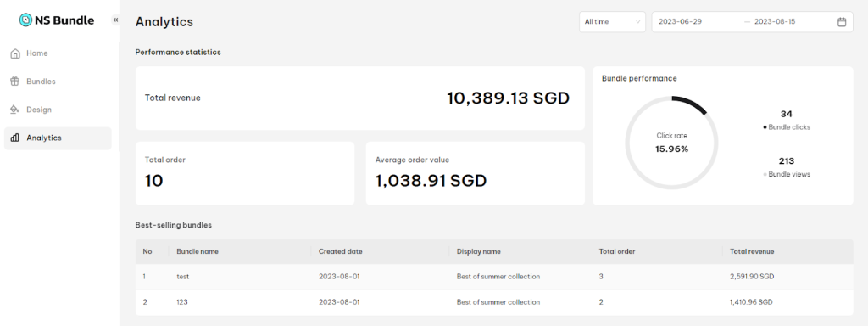Click the test row's total order 3
Viewport: 868px width, 326px height.
[601, 276]
